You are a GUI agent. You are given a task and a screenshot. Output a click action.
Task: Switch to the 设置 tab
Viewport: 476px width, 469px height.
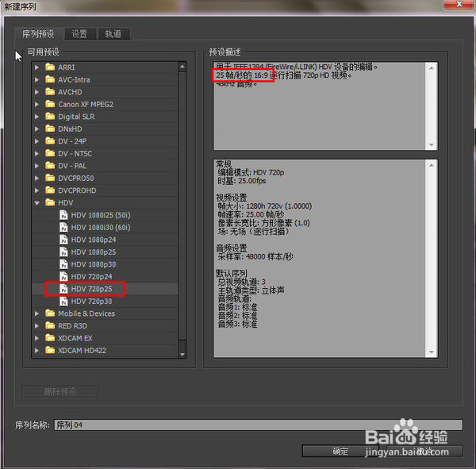click(79, 34)
